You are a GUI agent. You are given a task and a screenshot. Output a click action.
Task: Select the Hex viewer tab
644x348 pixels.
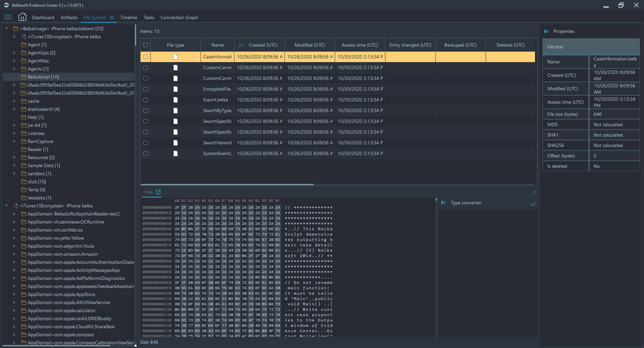(149, 192)
